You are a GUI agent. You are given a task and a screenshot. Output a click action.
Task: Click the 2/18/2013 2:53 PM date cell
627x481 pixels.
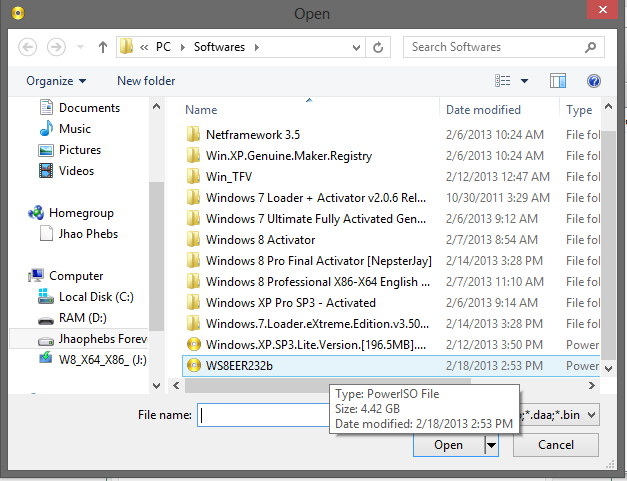(494, 366)
